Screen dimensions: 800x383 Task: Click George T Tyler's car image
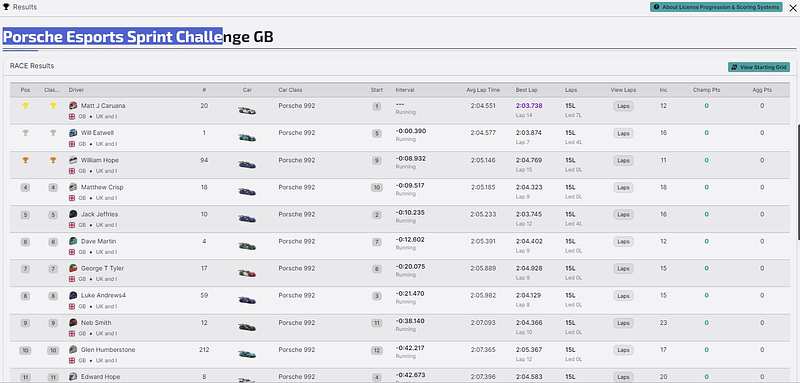tap(247, 273)
